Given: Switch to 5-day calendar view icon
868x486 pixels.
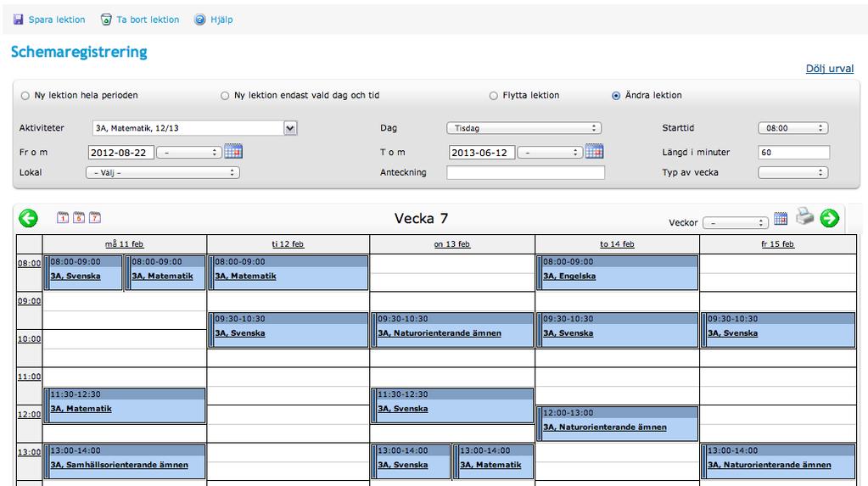Looking at the screenshot, I should click(x=79, y=217).
